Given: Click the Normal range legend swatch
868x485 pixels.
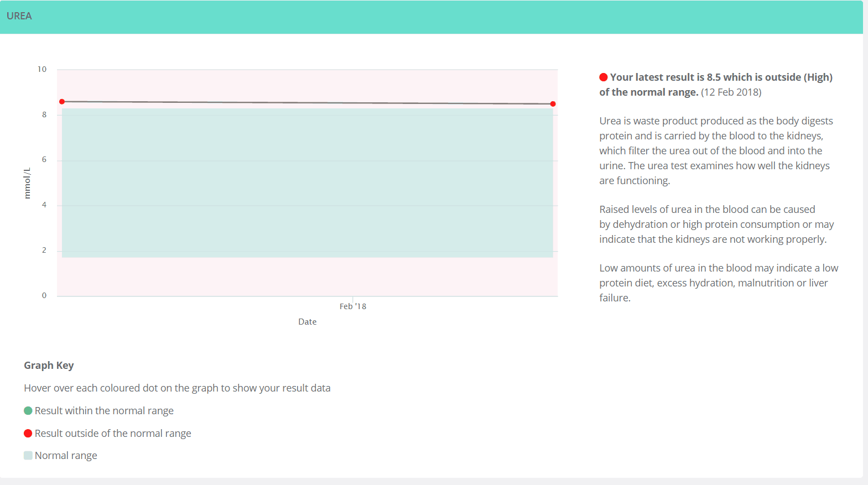Looking at the screenshot, I should (28, 456).
